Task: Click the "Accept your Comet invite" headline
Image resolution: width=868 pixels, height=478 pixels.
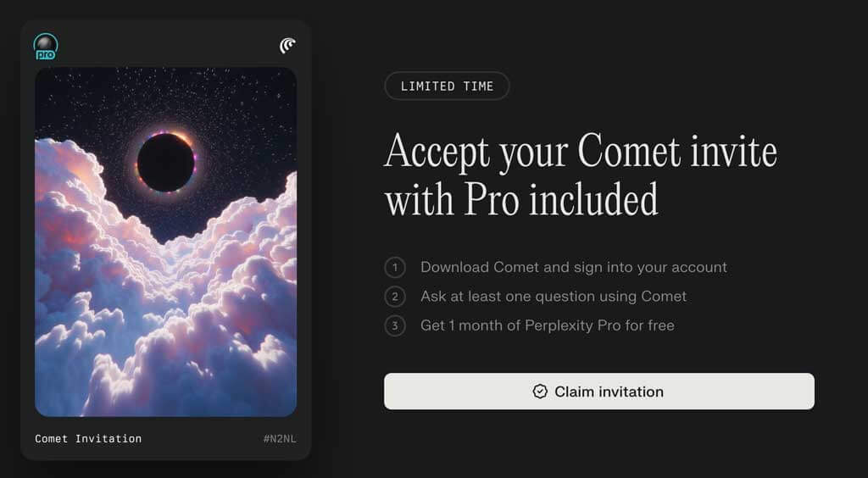Action: [x=581, y=153]
